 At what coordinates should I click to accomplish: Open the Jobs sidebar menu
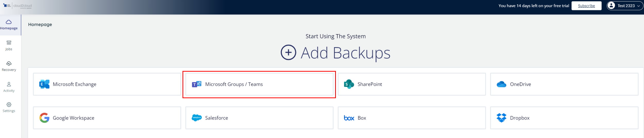click(9, 45)
